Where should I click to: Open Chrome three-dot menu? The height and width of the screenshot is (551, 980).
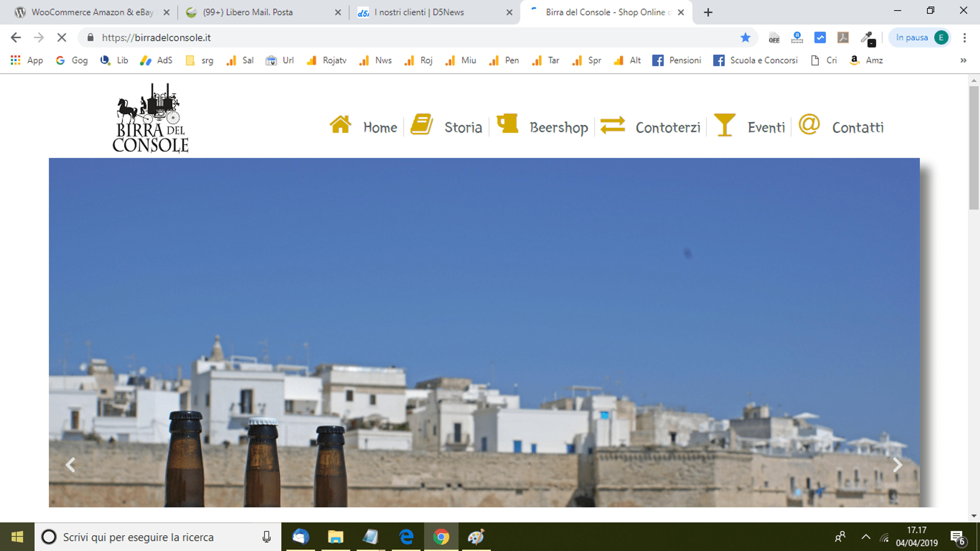click(x=964, y=37)
